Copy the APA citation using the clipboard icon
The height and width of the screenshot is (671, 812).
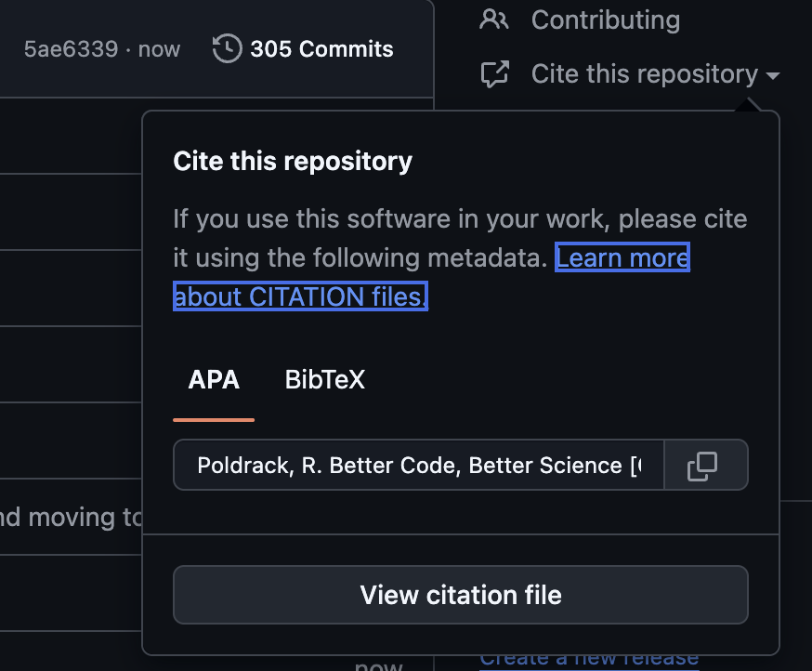click(706, 465)
